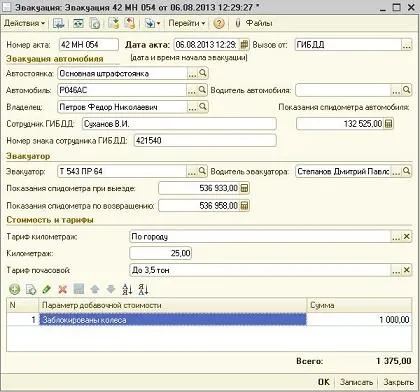420x392 pixels.
Task: Search Владелец with magnifier icon
Action: pyautogui.click(x=202, y=107)
